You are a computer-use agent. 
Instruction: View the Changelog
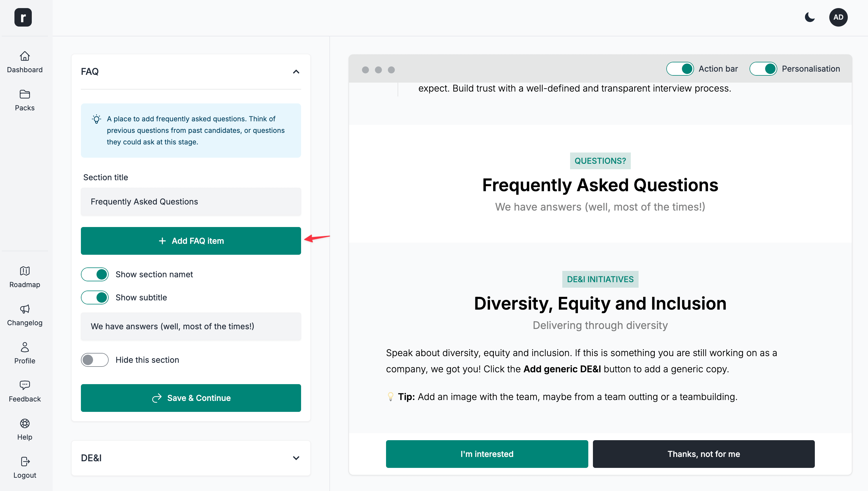click(x=25, y=315)
